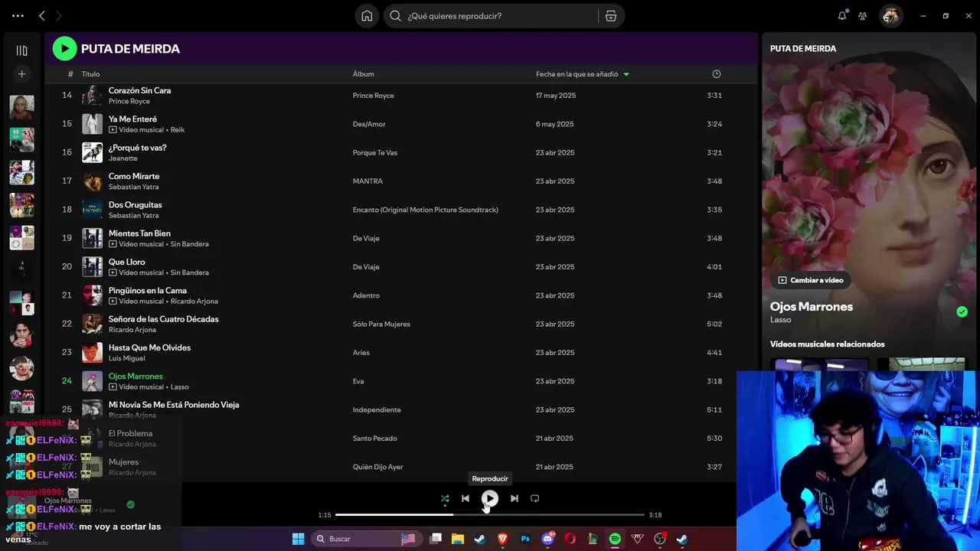Open album 'Eva'
The width and height of the screenshot is (980, 551).
click(x=358, y=381)
